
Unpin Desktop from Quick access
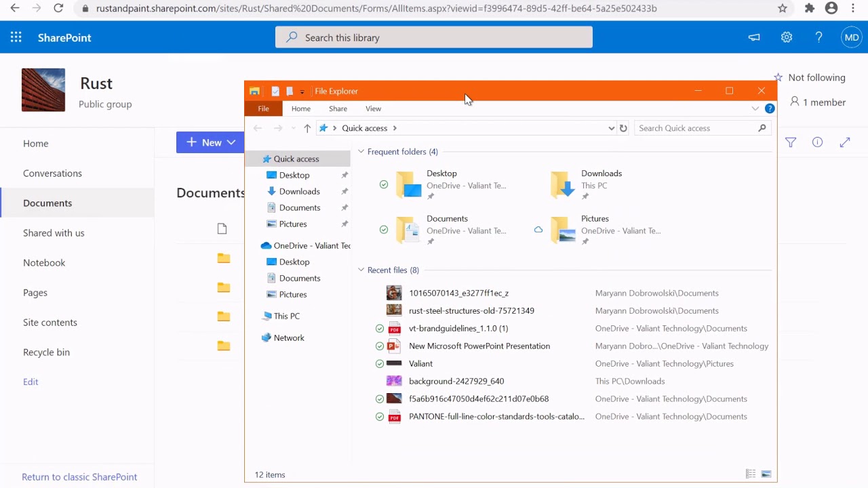pos(344,175)
